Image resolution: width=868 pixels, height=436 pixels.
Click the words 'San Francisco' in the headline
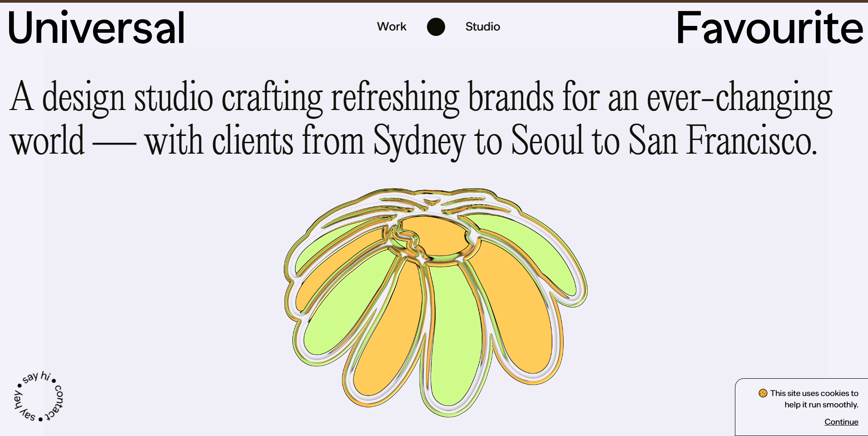(x=722, y=141)
